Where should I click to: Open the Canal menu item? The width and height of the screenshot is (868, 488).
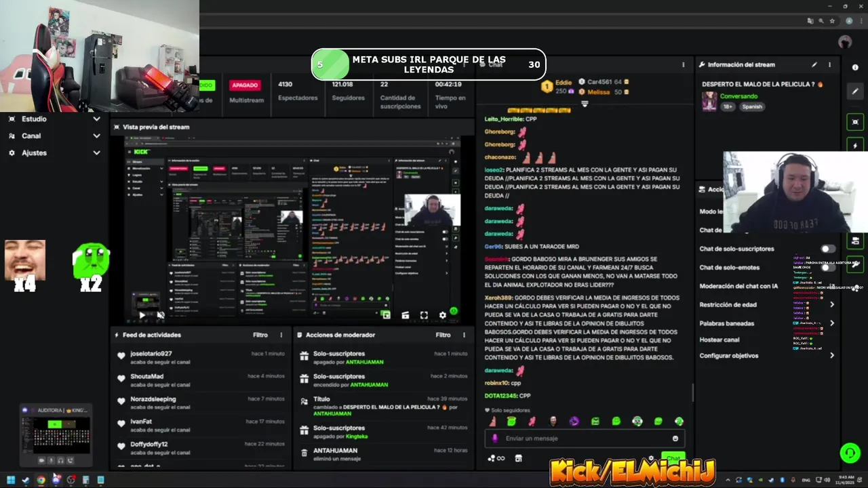pyautogui.click(x=31, y=136)
